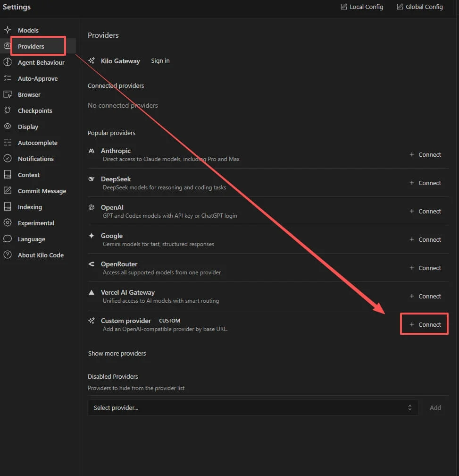Connect the Anthropic provider

(x=426, y=154)
